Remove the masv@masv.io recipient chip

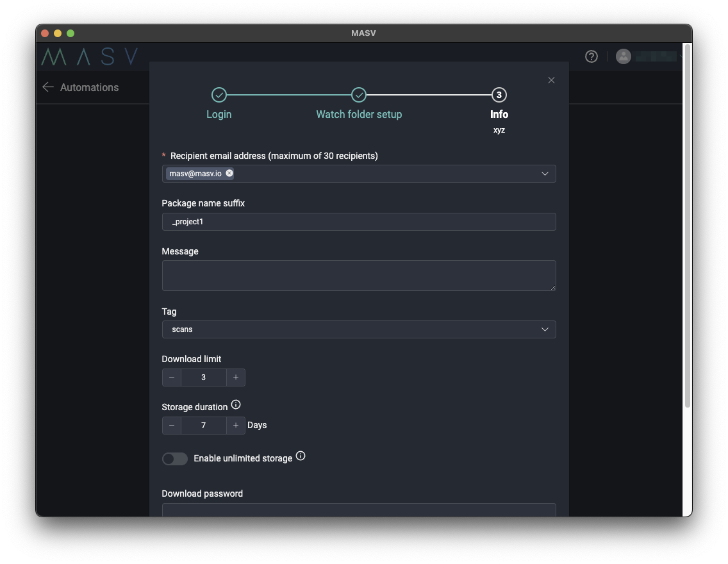(x=229, y=173)
